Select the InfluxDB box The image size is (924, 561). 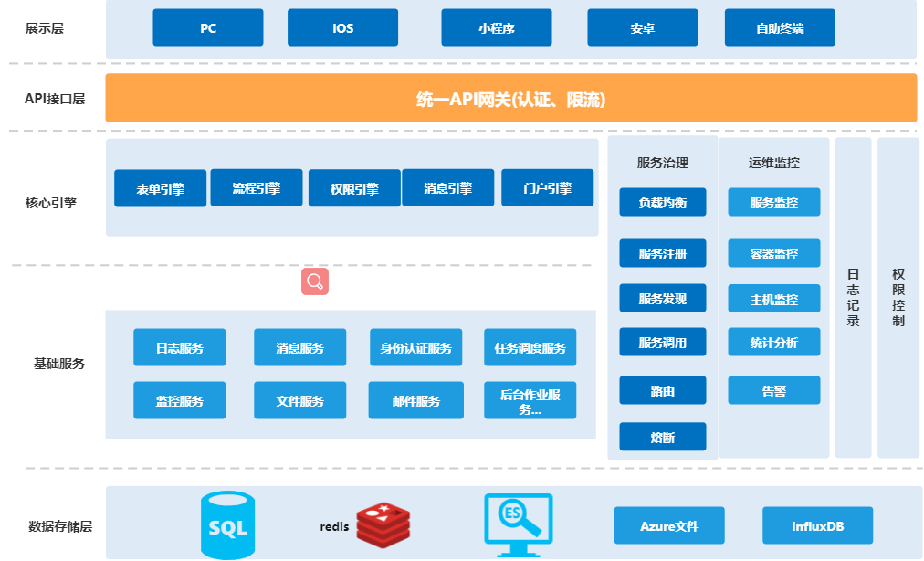(x=817, y=526)
